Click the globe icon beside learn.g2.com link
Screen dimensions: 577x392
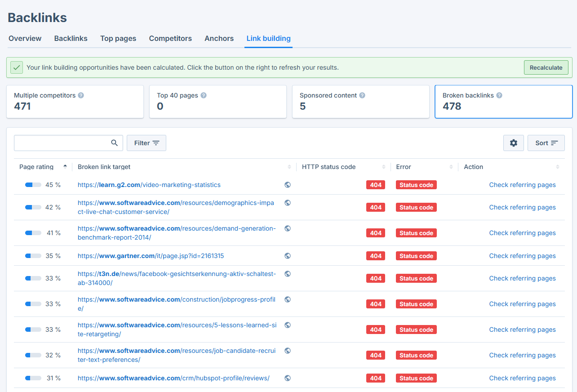[x=287, y=184]
